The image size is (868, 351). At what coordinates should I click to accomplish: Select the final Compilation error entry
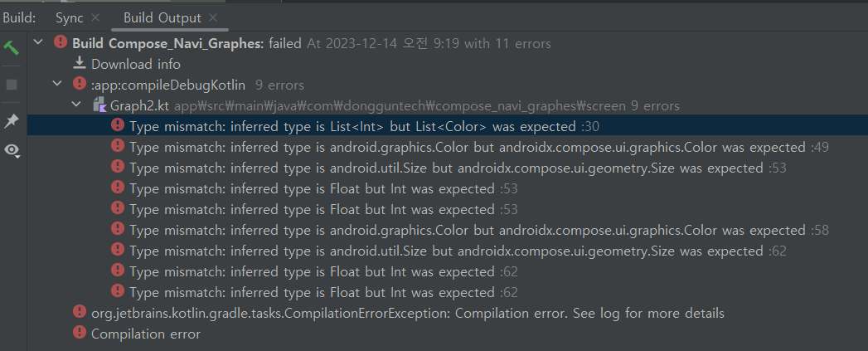point(145,334)
